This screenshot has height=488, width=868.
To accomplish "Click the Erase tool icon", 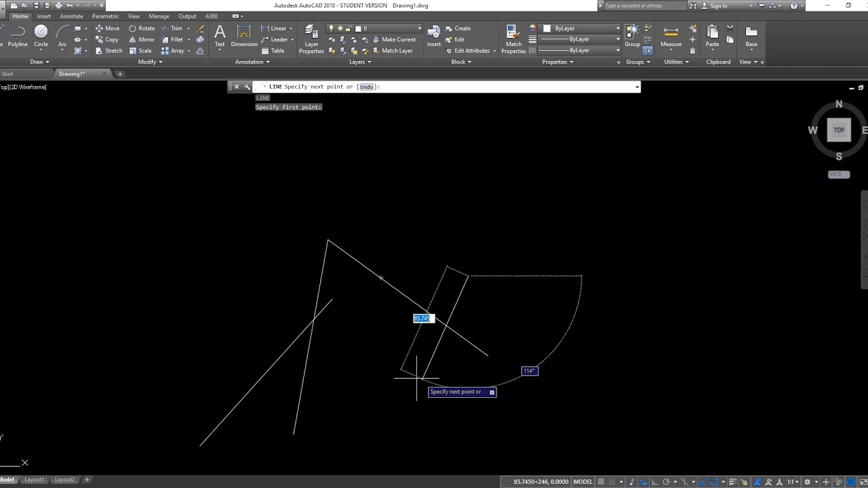I will (200, 28).
